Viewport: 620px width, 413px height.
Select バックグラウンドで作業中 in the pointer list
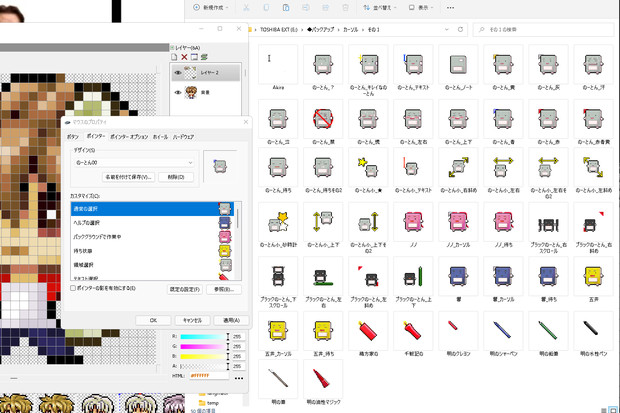click(x=152, y=237)
